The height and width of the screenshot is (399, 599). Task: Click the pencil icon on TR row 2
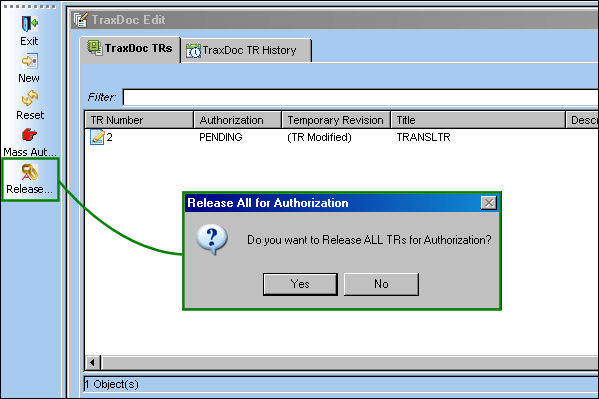click(x=97, y=137)
